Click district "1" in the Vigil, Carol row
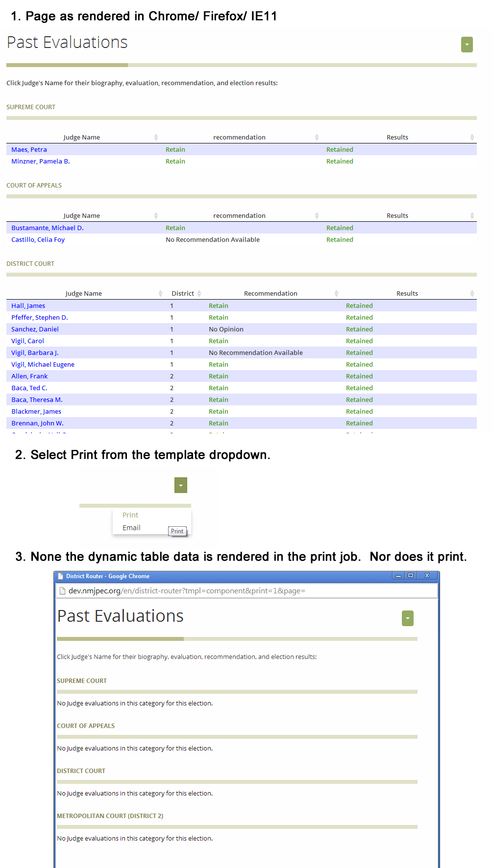 [172, 341]
